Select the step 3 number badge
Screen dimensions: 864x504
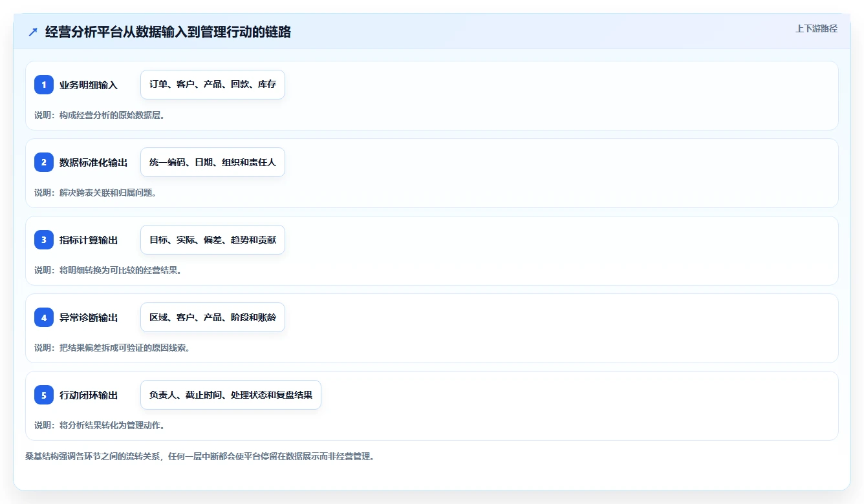coord(44,240)
